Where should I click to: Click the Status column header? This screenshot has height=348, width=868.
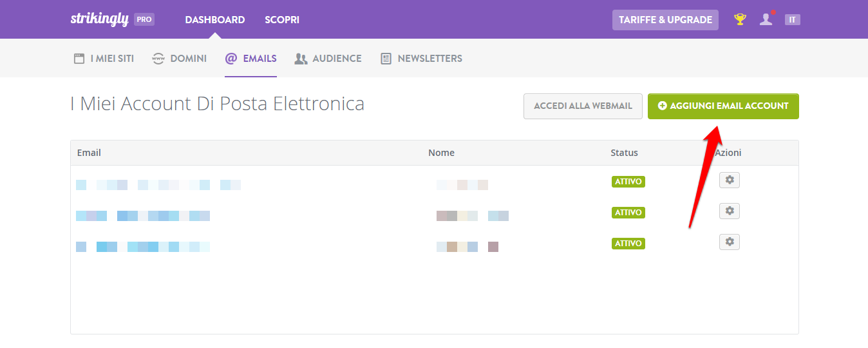coord(624,153)
